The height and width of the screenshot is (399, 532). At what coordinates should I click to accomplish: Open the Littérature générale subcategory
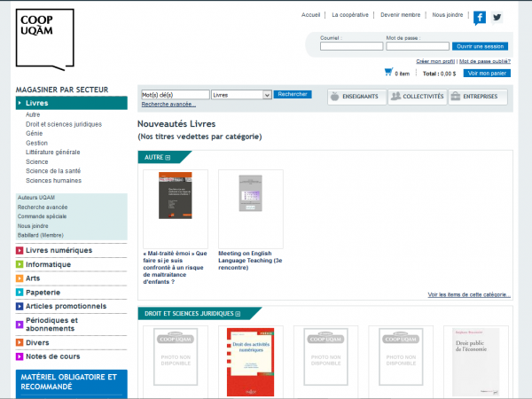53,152
